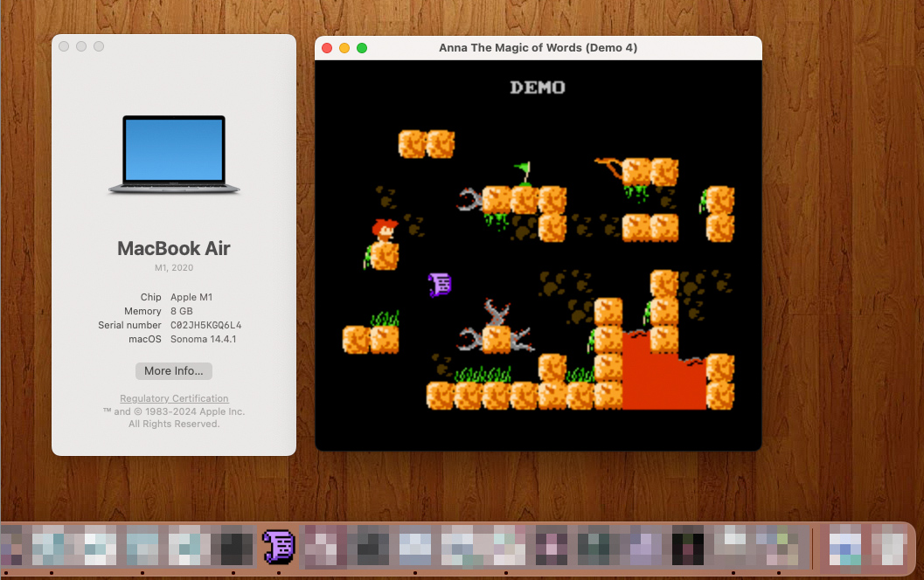Click the "macOS" label in About This Mac
Screen dimensions: 924x580
pyautogui.click(x=145, y=339)
